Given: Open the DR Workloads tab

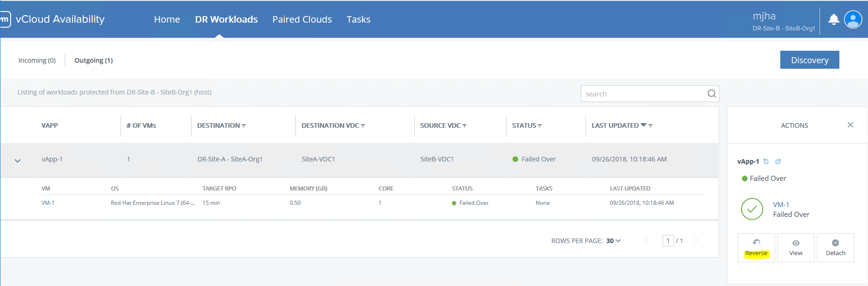Looking at the screenshot, I should 226,19.
